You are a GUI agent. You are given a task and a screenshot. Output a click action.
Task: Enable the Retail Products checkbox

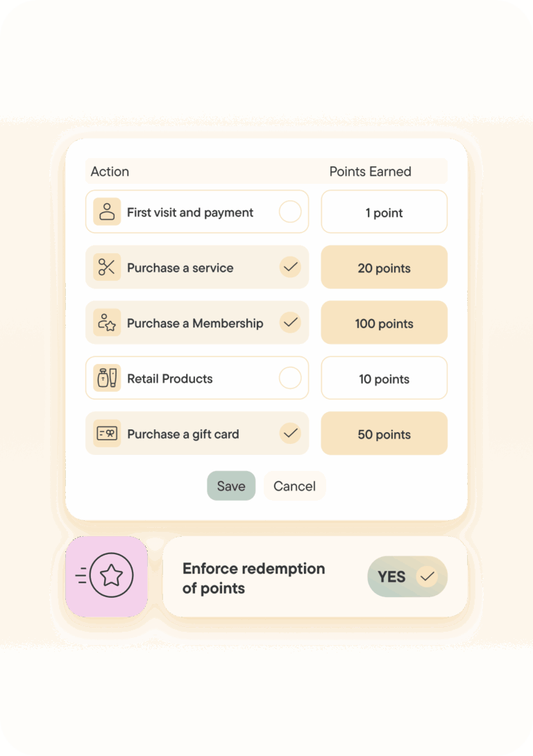290,378
